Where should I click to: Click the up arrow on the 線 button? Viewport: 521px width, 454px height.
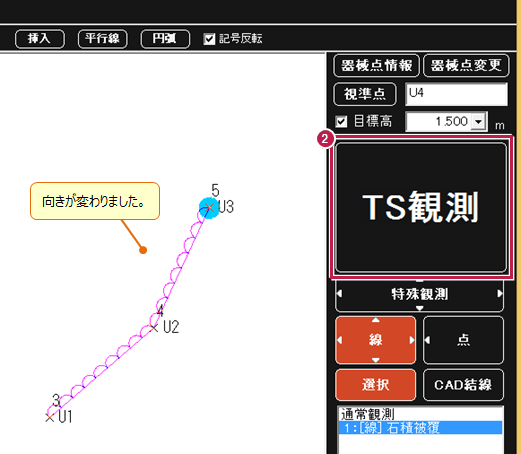coord(376,320)
